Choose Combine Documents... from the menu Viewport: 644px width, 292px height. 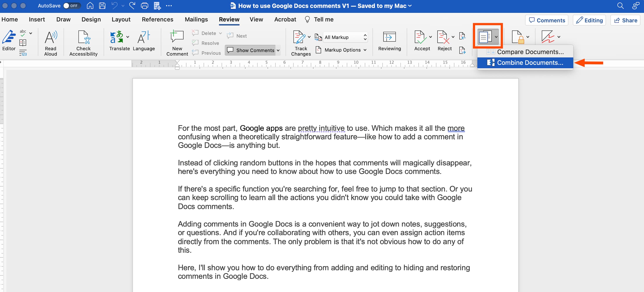(525, 63)
